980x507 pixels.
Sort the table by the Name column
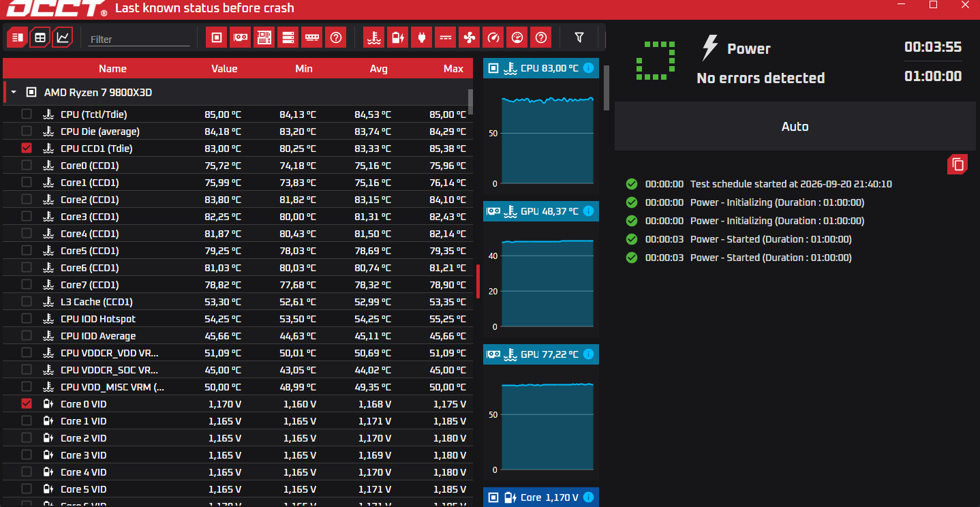(112, 69)
